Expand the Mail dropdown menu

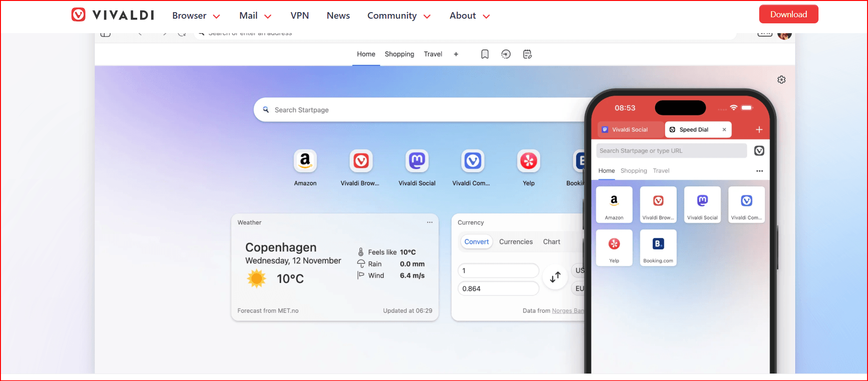(255, 16)
